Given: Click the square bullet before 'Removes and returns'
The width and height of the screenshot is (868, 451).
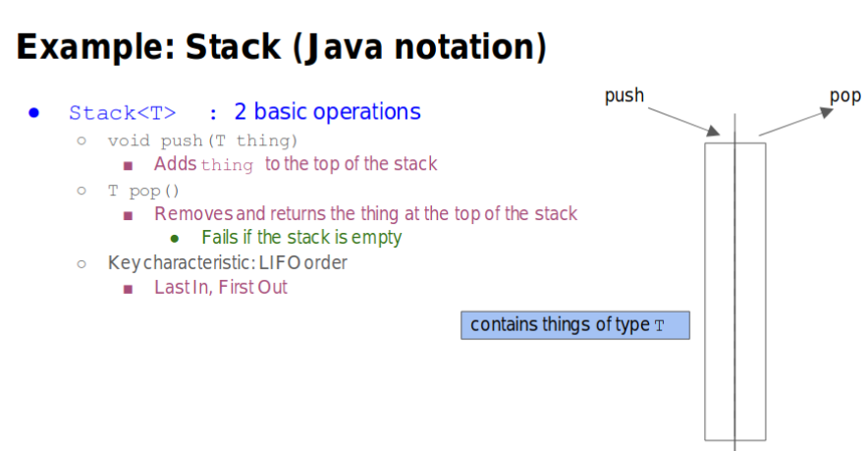Looking at the screenshot, I should (128, 215).
